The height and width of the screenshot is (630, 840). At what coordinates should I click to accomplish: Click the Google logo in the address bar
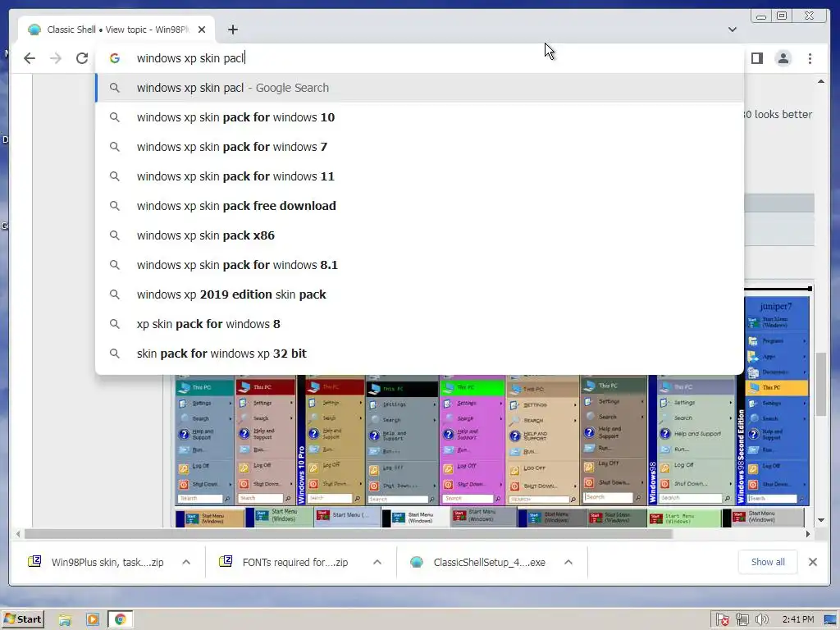[x=115, y=58]
